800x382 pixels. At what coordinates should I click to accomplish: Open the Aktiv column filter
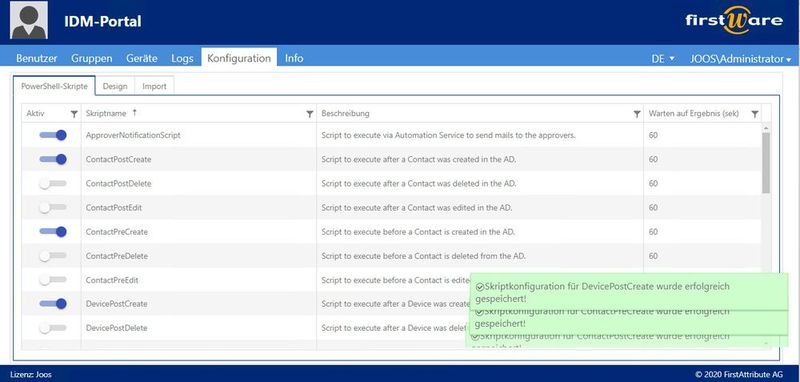[x=74, y=114]
